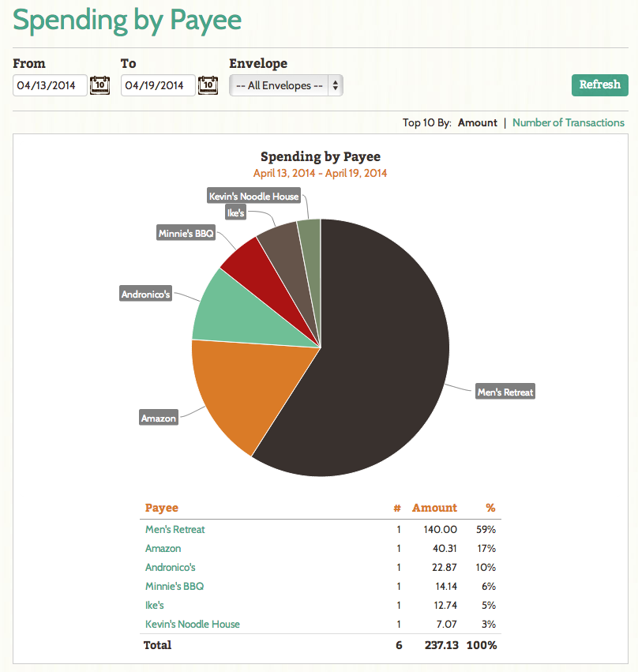The height and width of the screenshot is (672, 638).
Task: Open the To date calendar picker
Action: (x=208, y=85)
